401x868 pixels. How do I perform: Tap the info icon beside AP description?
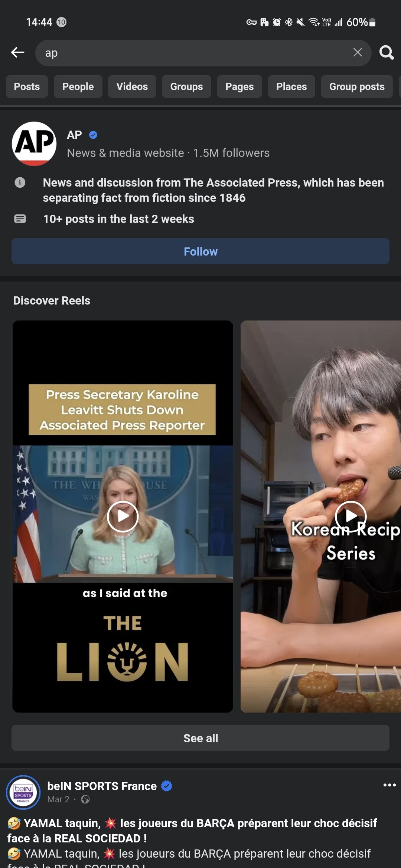click(20, 183)
